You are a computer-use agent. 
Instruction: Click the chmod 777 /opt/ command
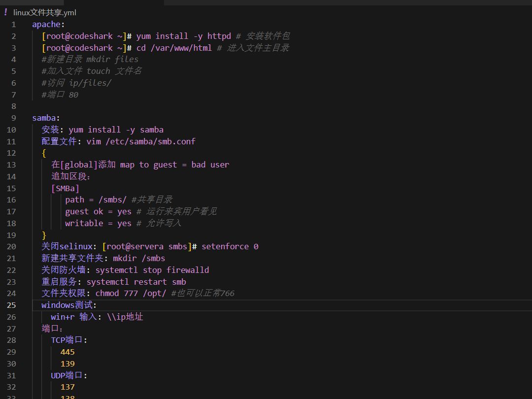click(131, 293)
